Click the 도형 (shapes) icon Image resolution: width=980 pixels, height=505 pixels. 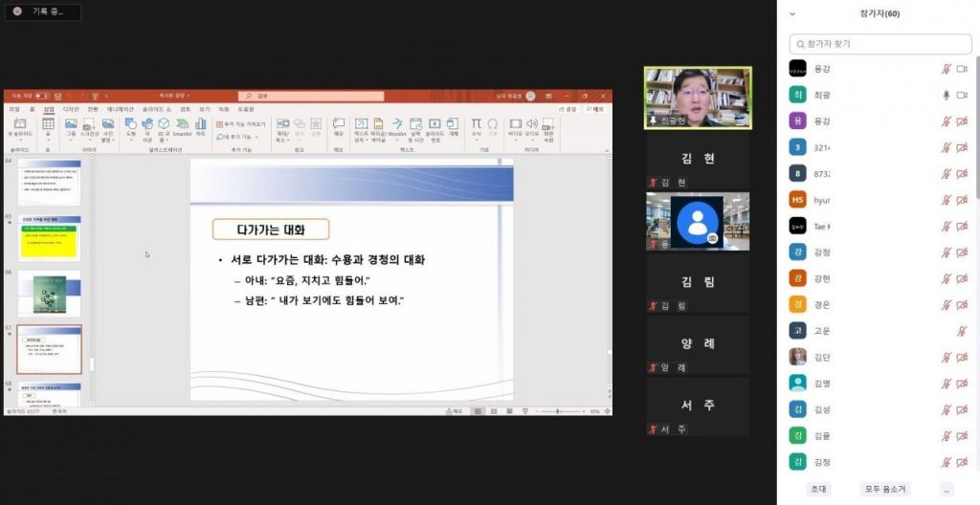click(x=131, y=125)
